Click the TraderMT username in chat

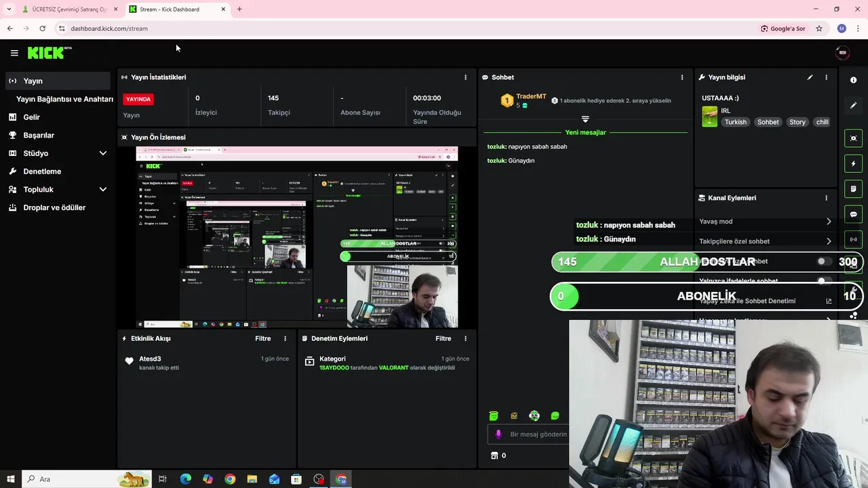pos(531,96)
